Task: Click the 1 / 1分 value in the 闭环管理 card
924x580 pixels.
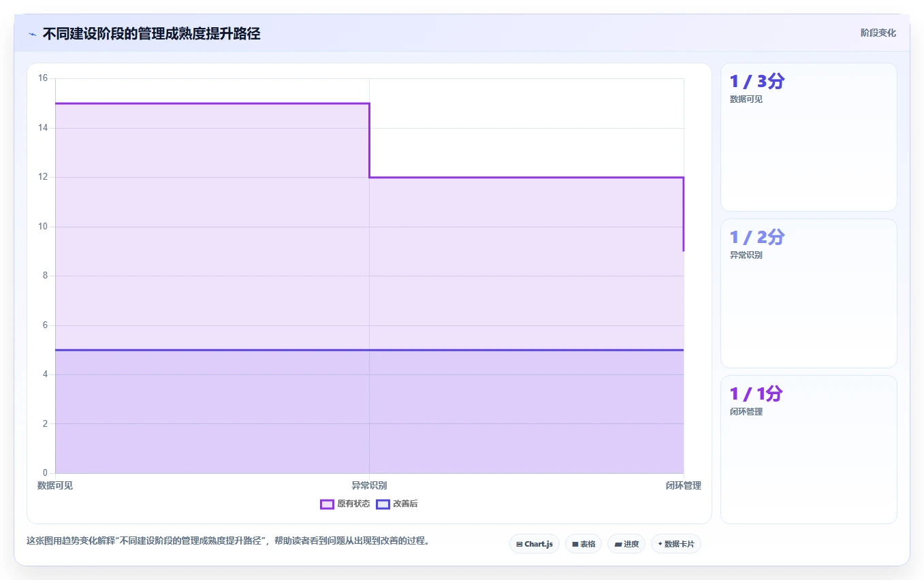Action: pos(756,394)
